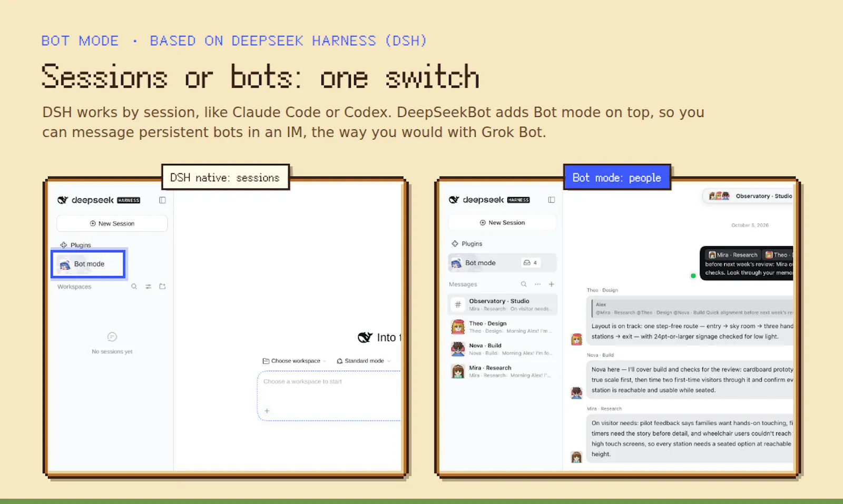Screen dimensions: 843x504
Task: Click the Messages section label
Action: tap(463, 284)
